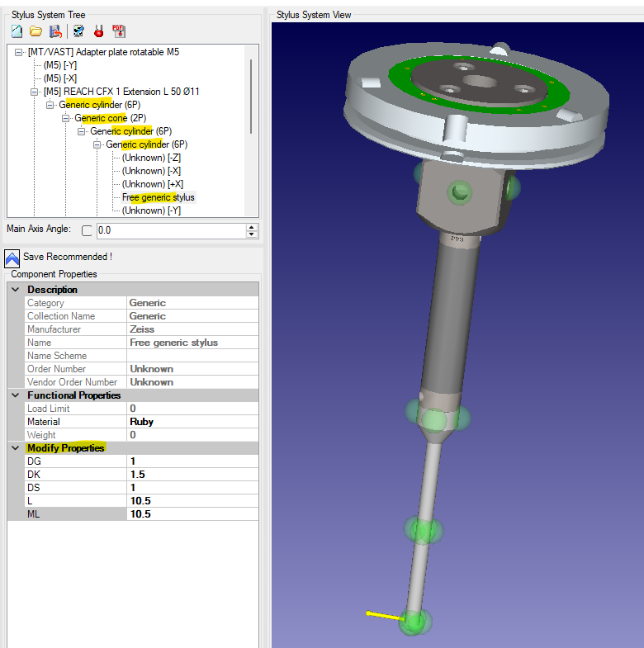
Task: Select the (M5) [-Y] tree entry
Action: 60,65
